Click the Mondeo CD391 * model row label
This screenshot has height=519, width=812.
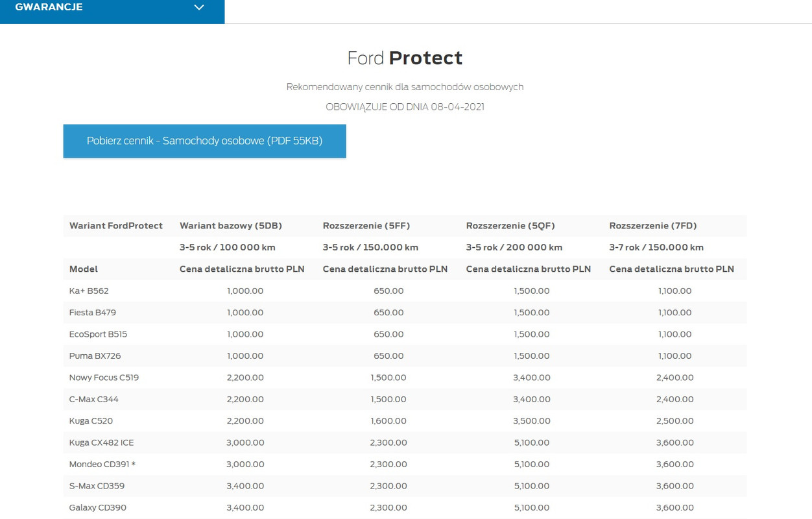tap(102, 465)
